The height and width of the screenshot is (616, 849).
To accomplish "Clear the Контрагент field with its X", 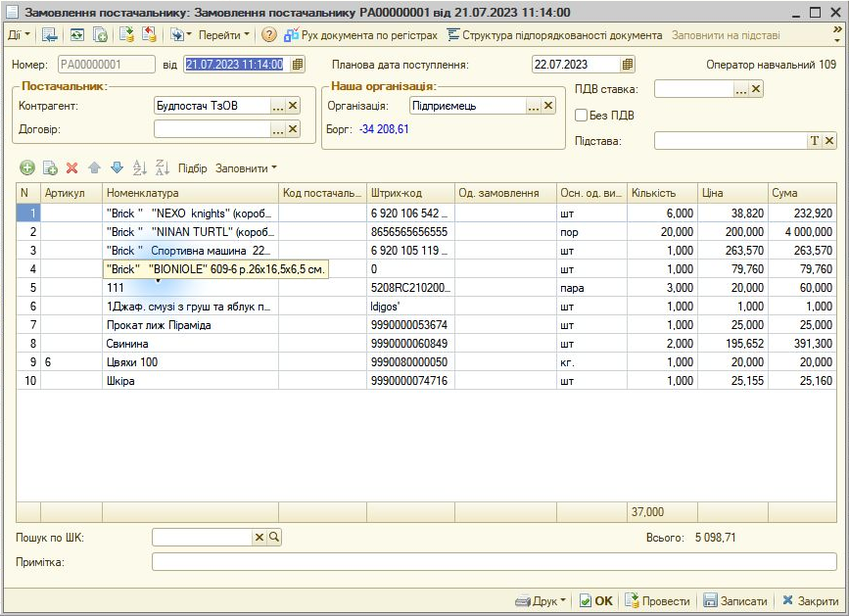I will [293, 106].
